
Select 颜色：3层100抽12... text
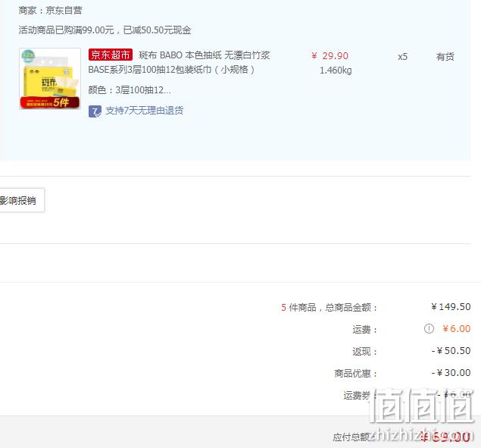[130, 90]
